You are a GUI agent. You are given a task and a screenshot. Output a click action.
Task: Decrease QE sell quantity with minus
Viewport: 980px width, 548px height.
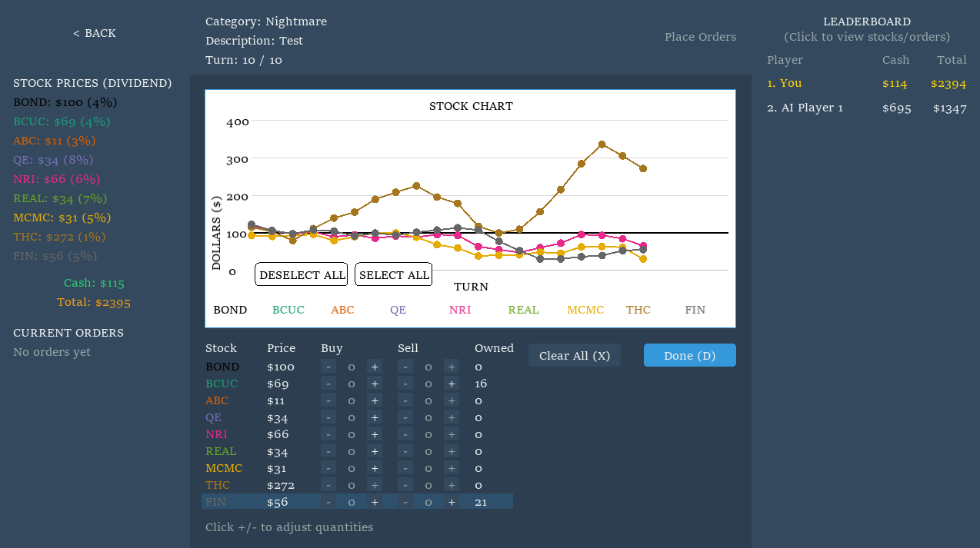click(x=405, y=417)
